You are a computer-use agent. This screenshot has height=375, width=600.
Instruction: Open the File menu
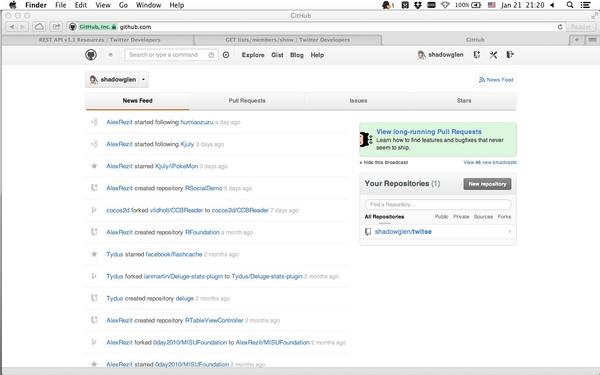click(60, 5)
